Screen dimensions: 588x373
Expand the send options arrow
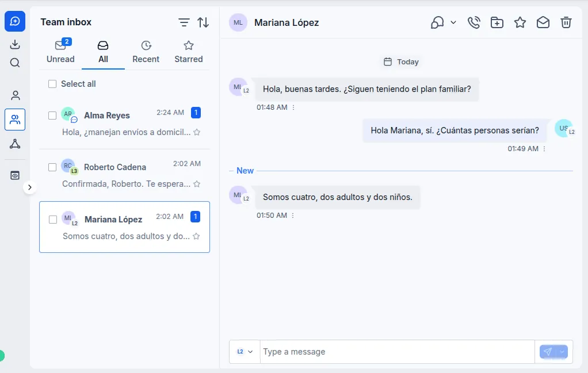562,352
